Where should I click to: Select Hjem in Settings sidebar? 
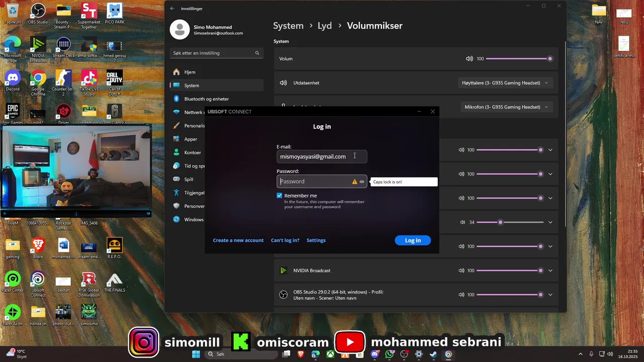point(216,72)
